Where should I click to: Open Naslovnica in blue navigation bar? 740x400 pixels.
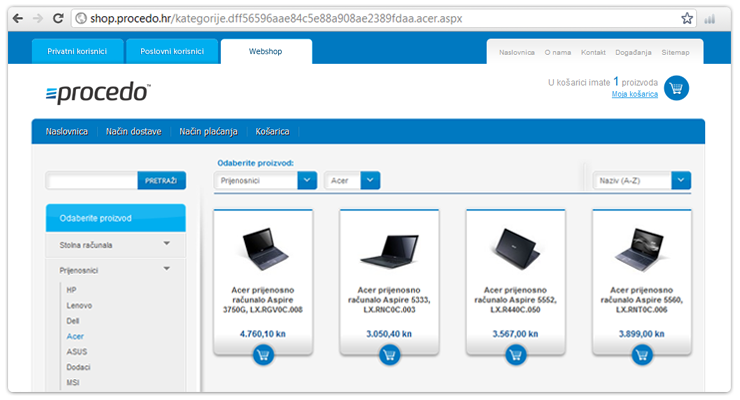click(67, 132)
